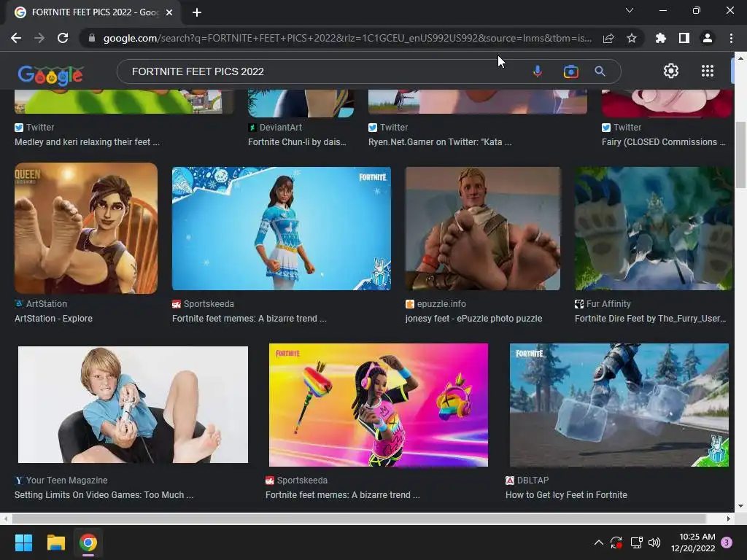The image size is (747, 560).
Task: Open 'Ryen.Net.Gamer on Twitter' result link
Action: click(440, 142)
